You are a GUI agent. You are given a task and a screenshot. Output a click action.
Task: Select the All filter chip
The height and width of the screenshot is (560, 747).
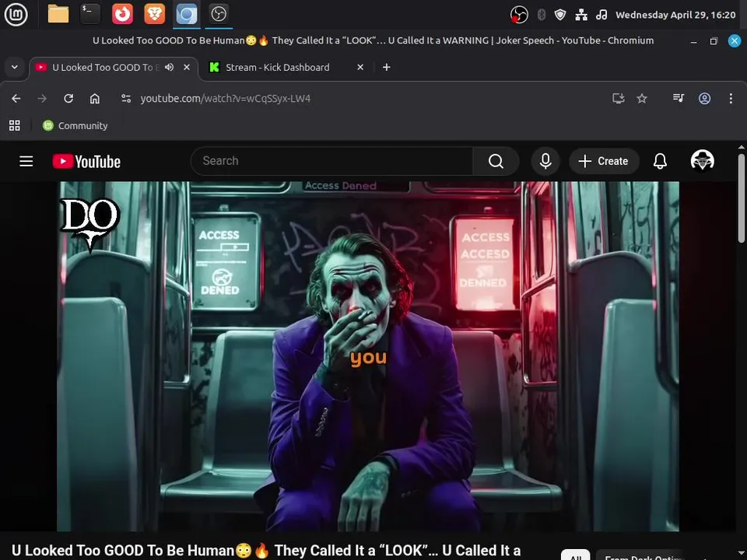[576, 556]
